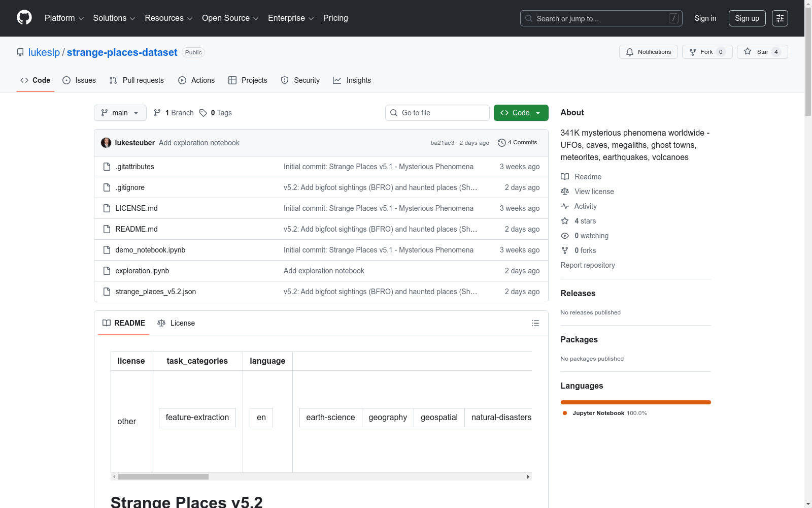
Task: Open the GitHub home logo
Action: coord(24,18)
